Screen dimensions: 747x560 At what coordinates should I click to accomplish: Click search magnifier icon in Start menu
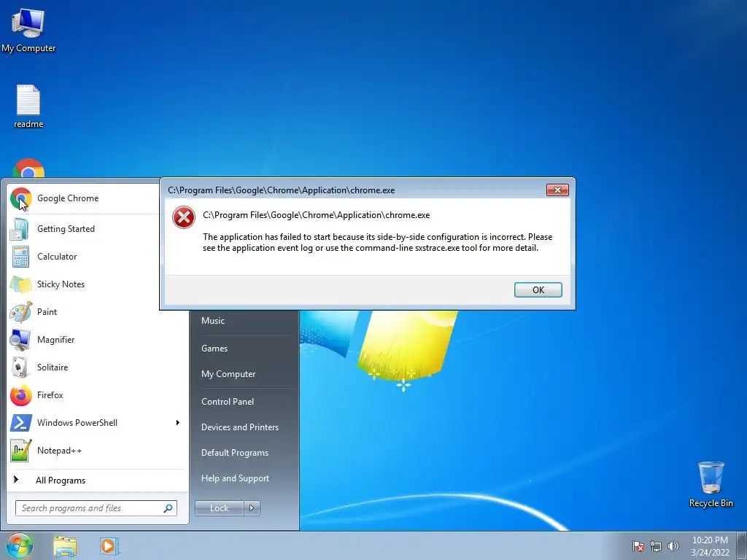point(168,508)
